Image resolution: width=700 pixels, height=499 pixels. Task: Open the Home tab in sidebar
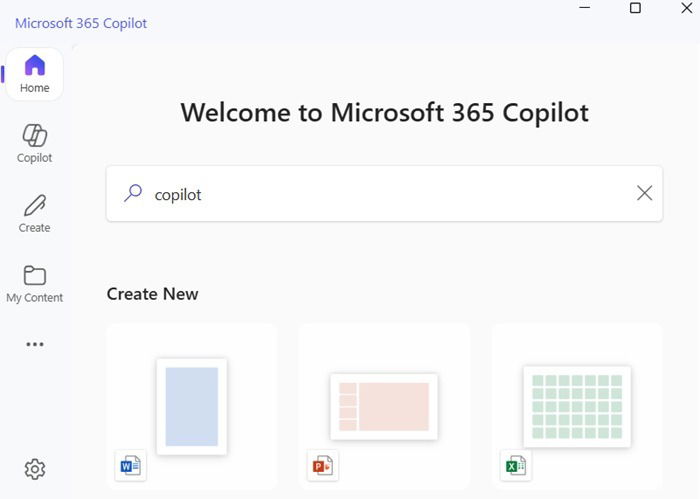click(x=34, y=74)
